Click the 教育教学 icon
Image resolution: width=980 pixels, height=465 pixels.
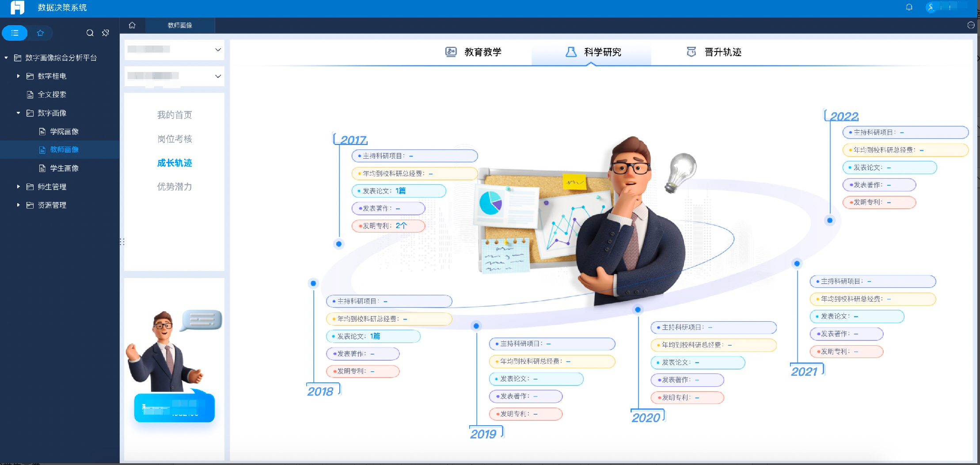451,52
